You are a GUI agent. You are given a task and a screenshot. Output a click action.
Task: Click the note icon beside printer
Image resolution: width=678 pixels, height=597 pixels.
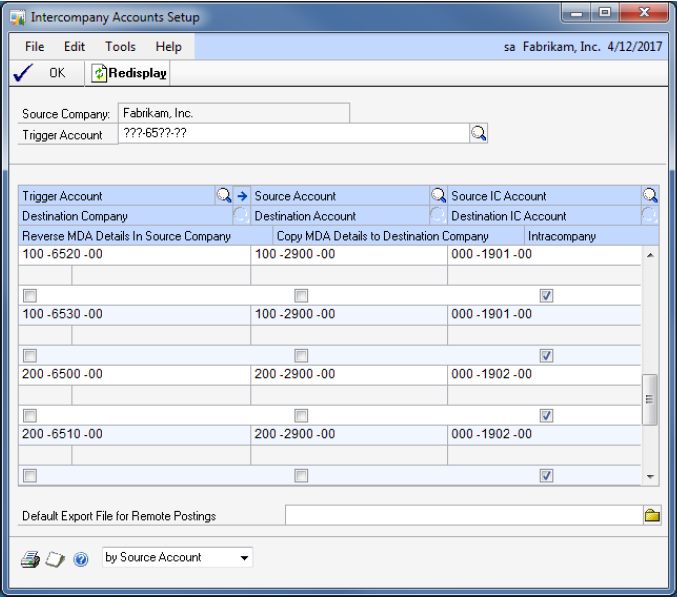click(55, 559)
